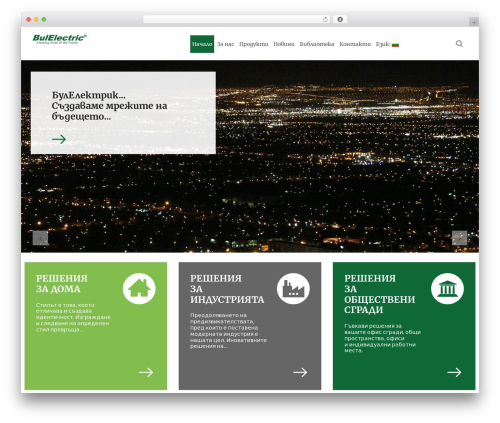Open new browser tab plus button
500x423 pixels.
(474, 22)
